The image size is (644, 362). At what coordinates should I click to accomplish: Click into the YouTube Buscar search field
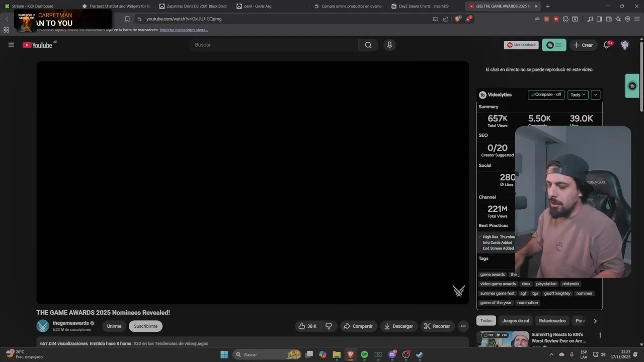[x=274, y=45]
